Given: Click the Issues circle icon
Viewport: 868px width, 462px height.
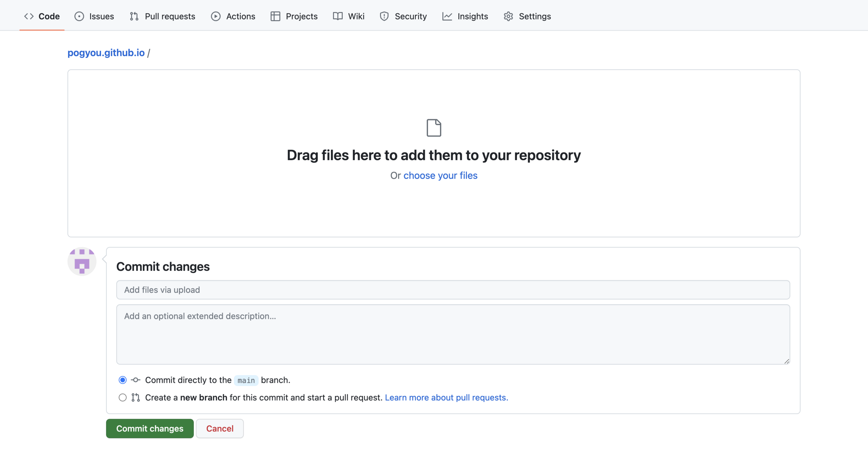Looking at the screenshot, I should coord(79,16).
